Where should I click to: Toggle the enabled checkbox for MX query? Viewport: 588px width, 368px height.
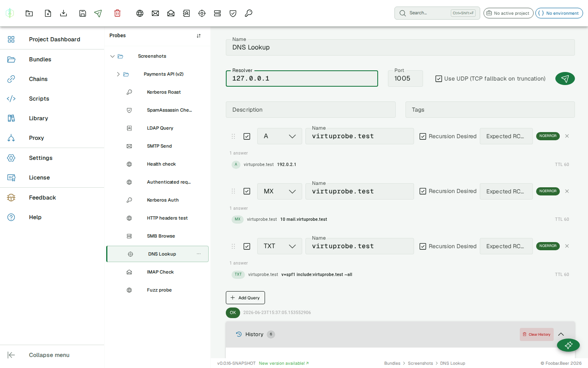(x=247, y=191)
